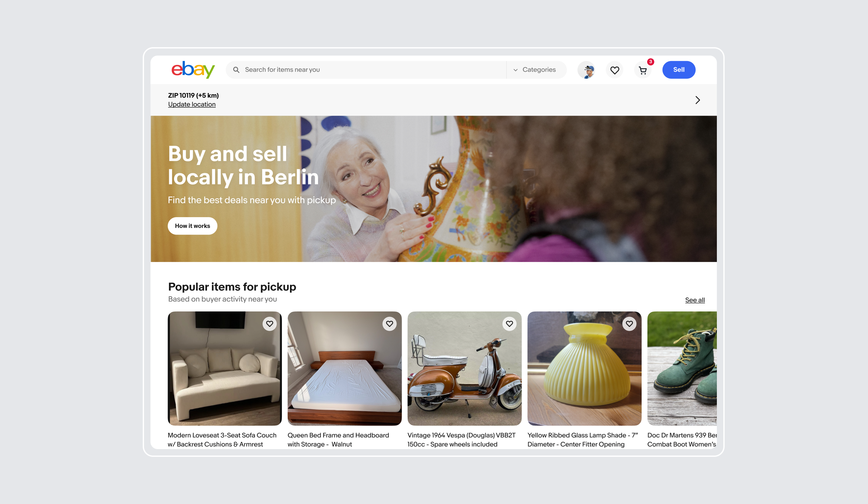
Task: Open the Vintage Vespa scooter thumbnail
Action: [464, 368]
